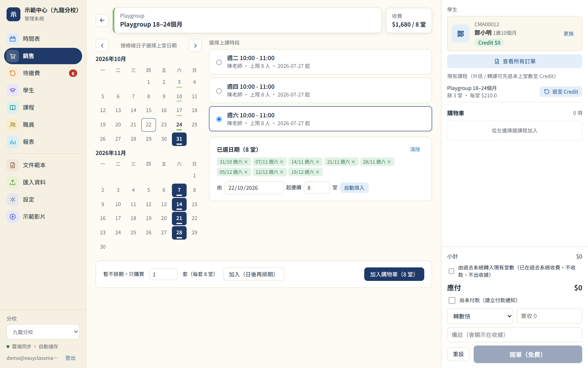Click the 22/10/2026 start date field
Image resolution: width=588 pixels, height=368 pixels.
coord(254,188)
